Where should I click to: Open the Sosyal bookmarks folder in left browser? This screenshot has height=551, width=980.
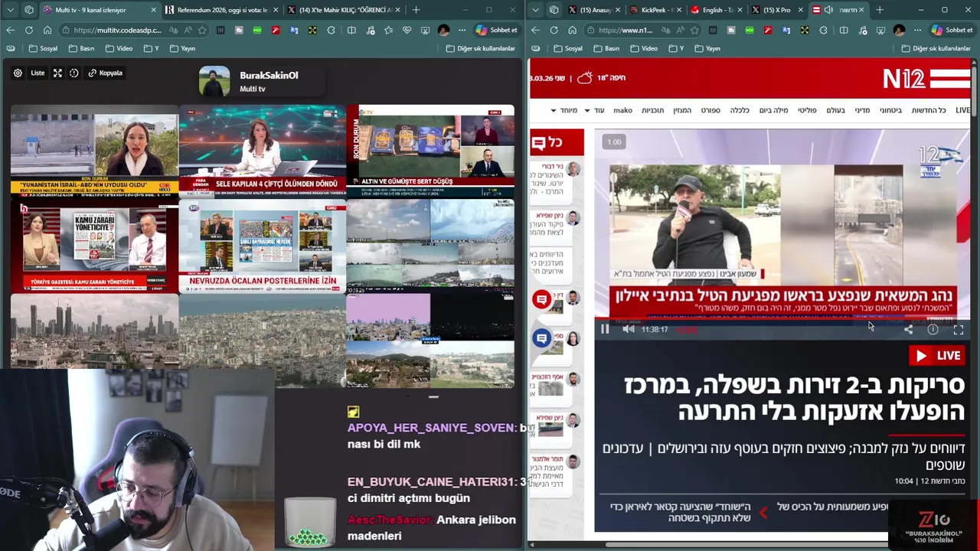click(43, 48)
